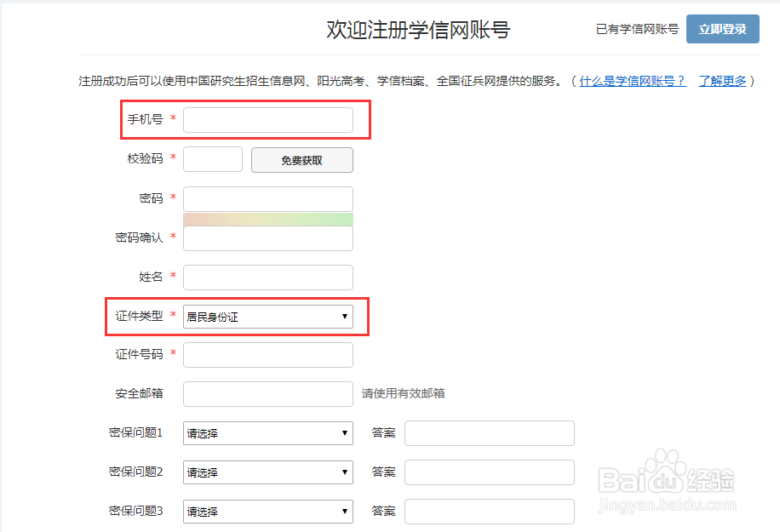Screen dimensions: 780x532
Task: Open the 密保问题1 dropdown
Action: (x=268, y=433)
